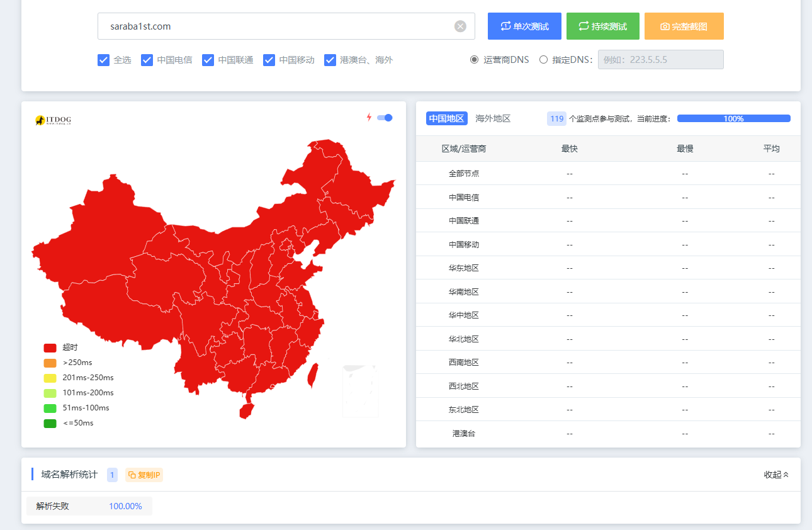Image resolution: width=812 pixels, height=530 pixels.
Task: Switch to the 中国地区 tab
Action: click(447, 118)
